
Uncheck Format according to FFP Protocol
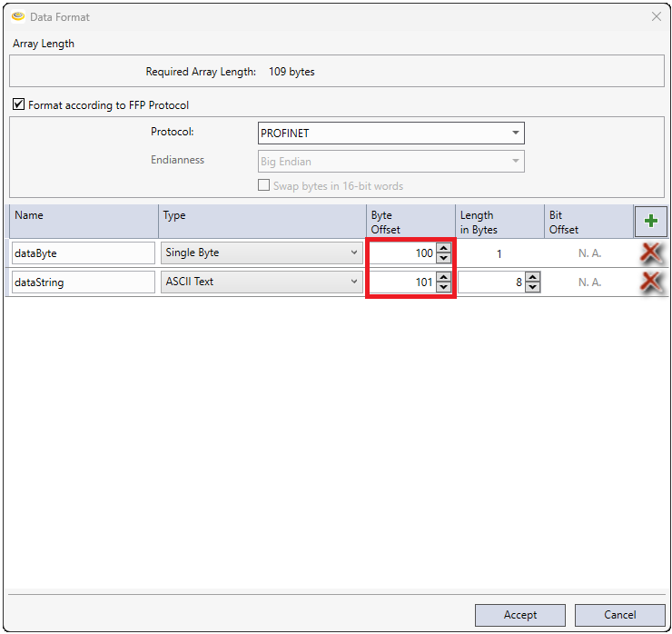click(x=19, y=105)
